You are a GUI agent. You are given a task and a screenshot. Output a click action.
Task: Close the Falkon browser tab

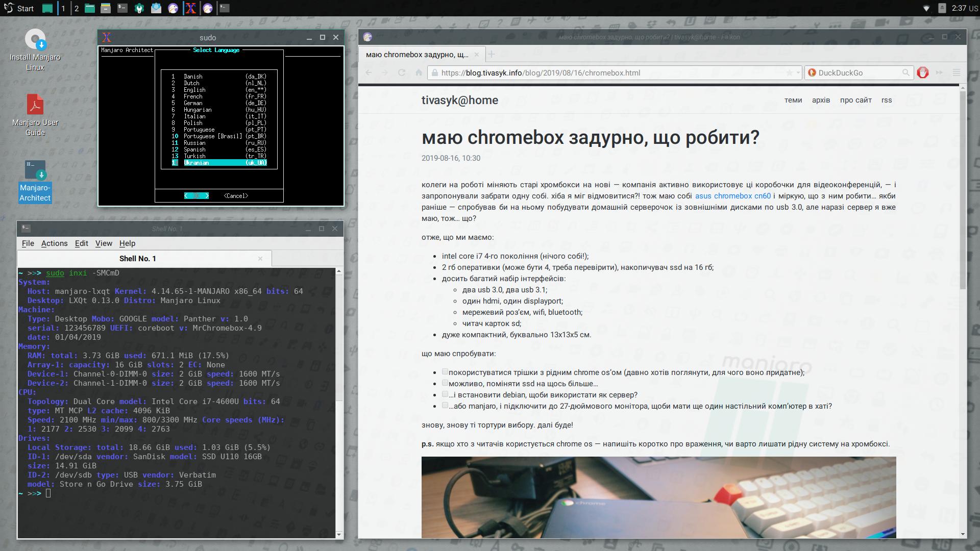click(476, 55)
